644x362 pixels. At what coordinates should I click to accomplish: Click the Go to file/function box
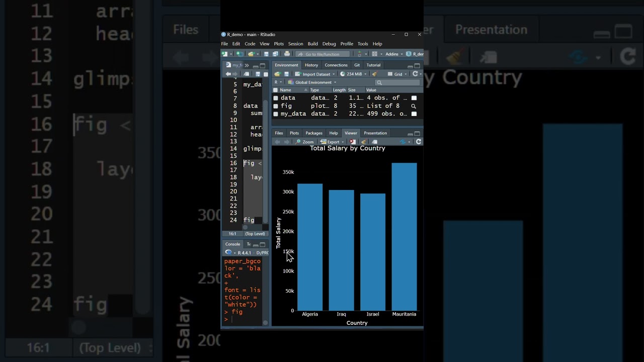[323, 54]
